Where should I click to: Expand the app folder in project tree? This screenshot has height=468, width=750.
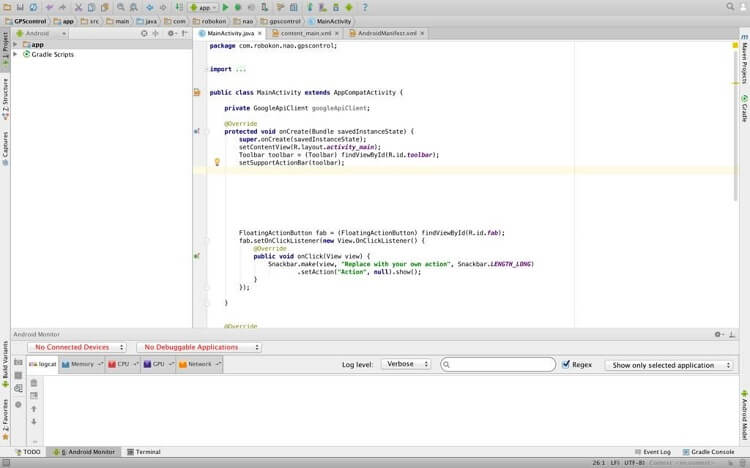coord(15,45)
